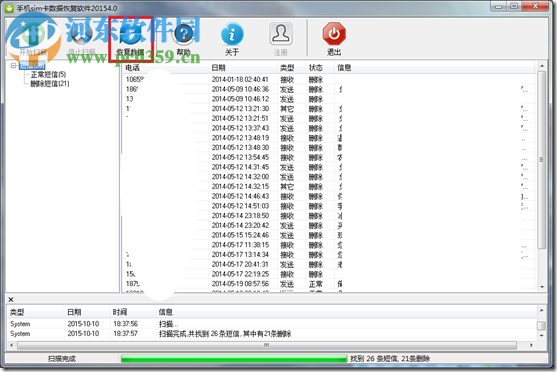Click the log panel horizontal scrollbar thumb
This screenshot has width=557, height=372.
tap(267, 345)
